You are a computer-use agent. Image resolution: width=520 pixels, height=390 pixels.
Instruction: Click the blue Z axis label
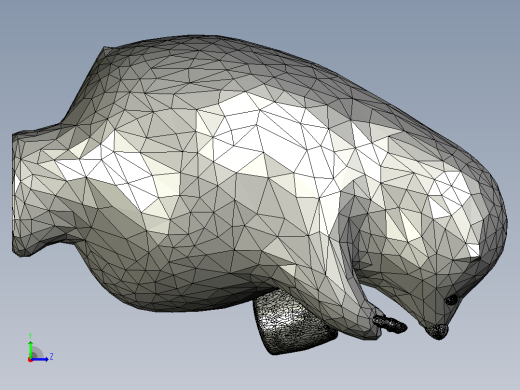(x=51, y=357)
